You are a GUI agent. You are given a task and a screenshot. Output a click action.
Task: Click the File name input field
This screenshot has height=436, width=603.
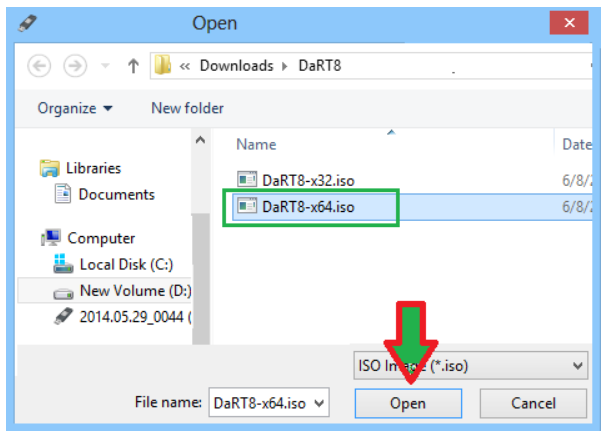tap(269, 403)
